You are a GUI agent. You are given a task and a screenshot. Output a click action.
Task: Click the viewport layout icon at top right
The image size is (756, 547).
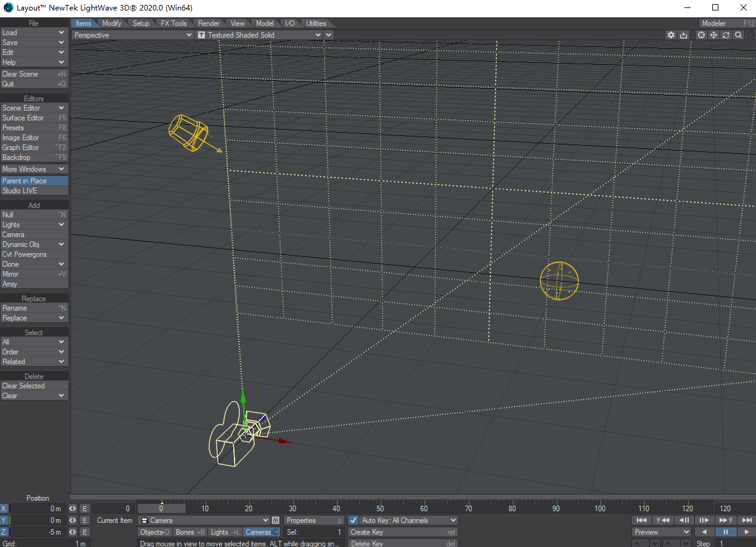pyautogui.click(x=750, y=35)
